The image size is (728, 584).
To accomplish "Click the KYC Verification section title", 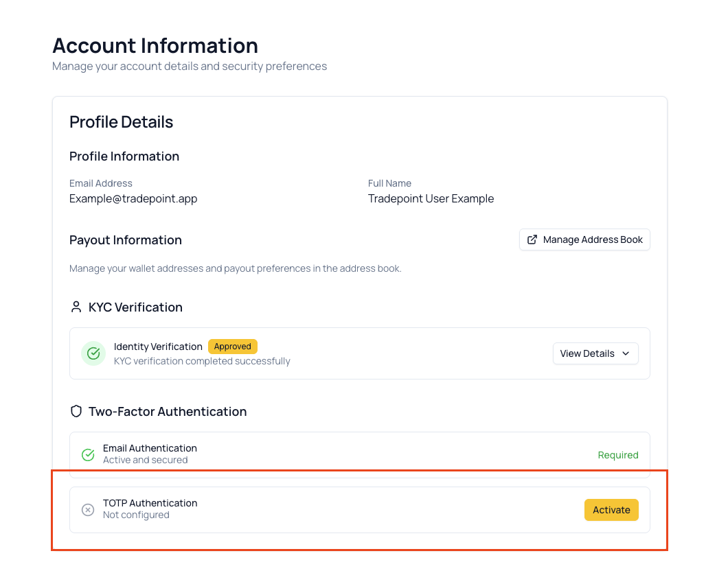I will 135,307.
